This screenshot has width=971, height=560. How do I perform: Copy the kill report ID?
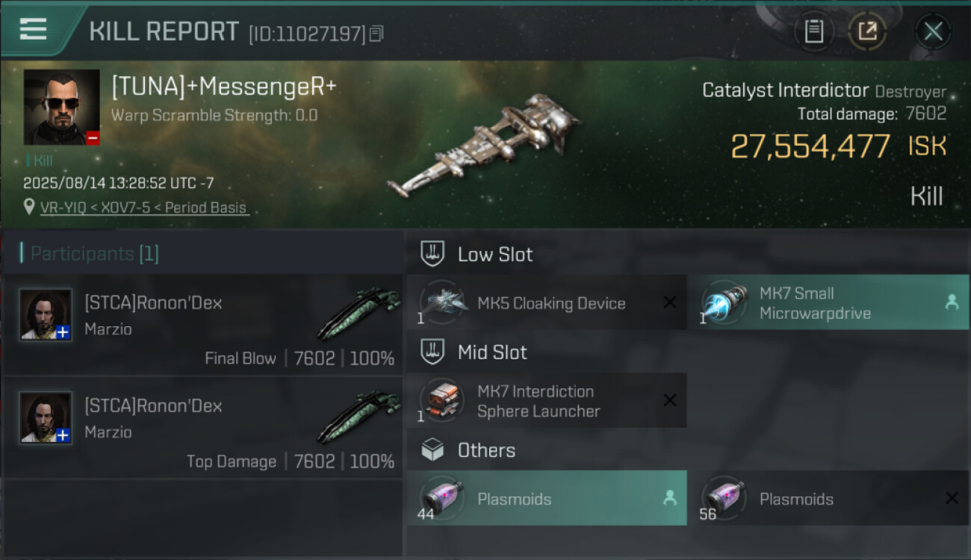coord(376,34)
